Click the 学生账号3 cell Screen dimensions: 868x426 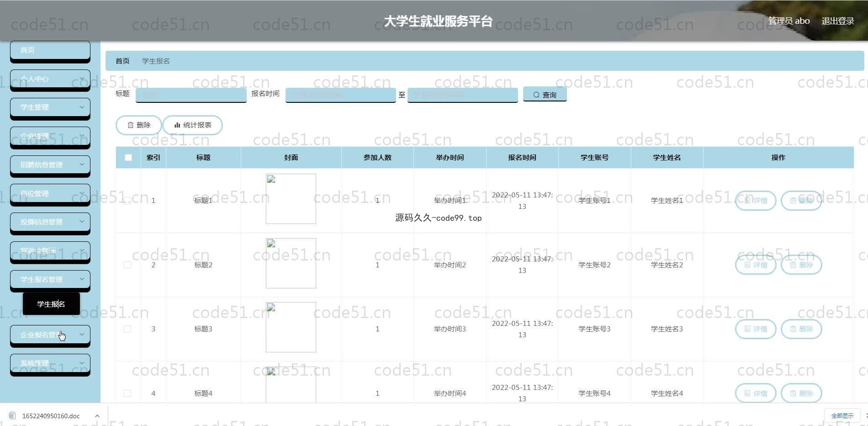[x=594, y=329]
